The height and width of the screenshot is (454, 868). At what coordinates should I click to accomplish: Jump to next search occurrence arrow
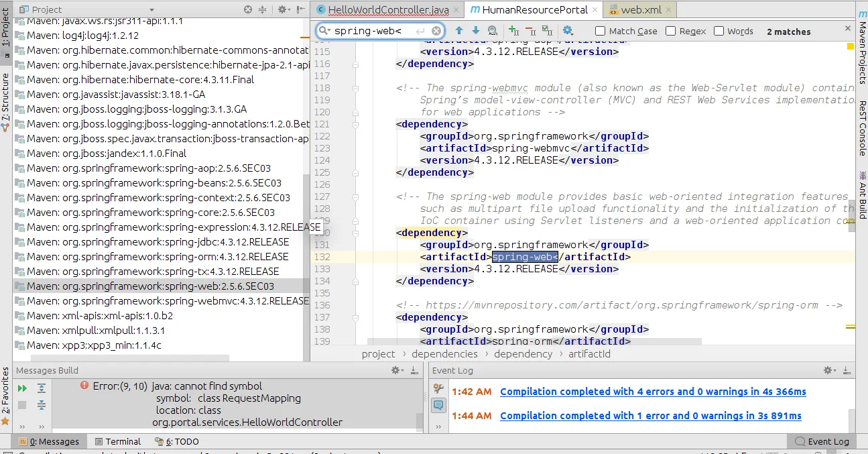tap(476, 31)
